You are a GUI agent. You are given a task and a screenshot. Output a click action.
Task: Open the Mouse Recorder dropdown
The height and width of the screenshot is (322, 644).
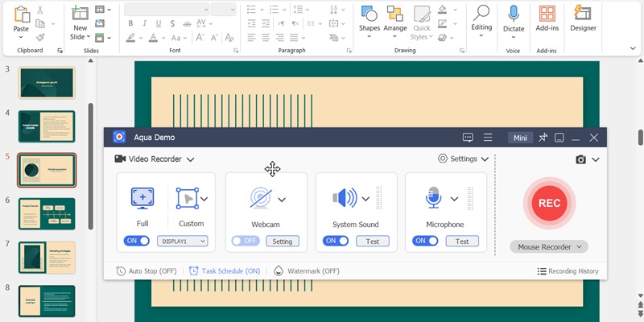tap(549, 247)
